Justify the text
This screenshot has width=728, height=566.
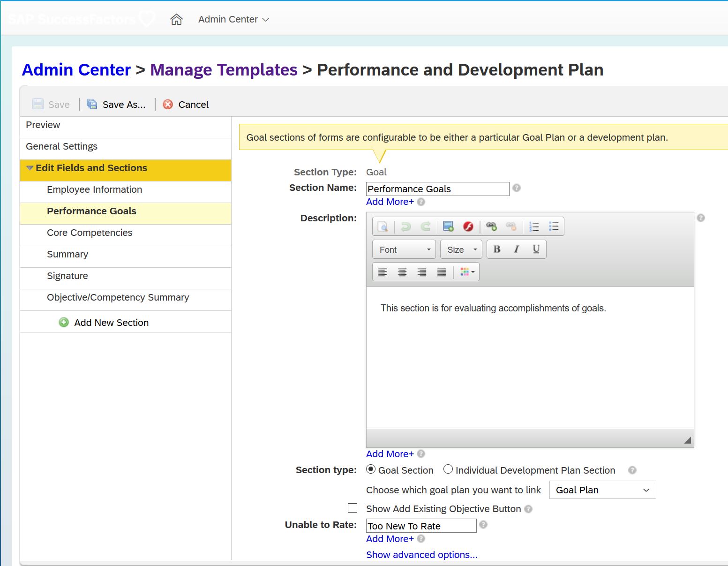click(442, 272)
